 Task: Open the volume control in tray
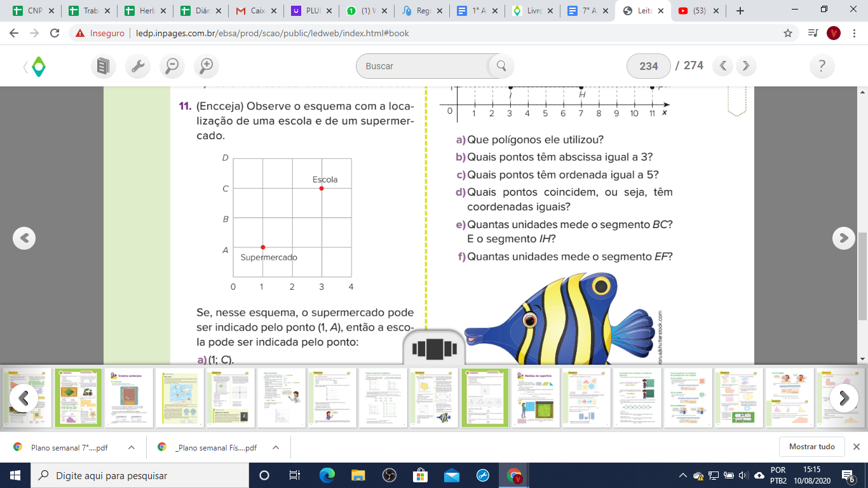click(743, 475)
